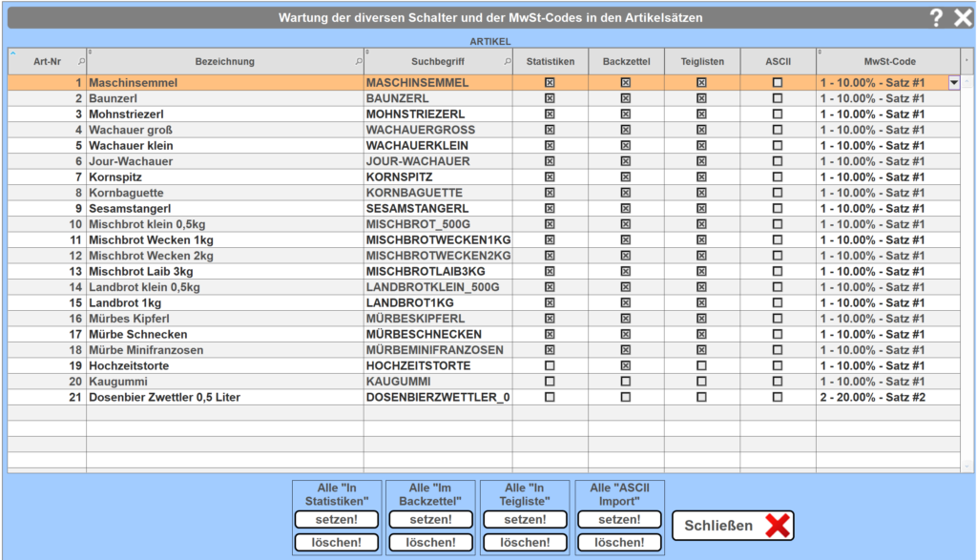The width and height of the screenshot is (977, 560).
Task: Select the Mürbes Kipferl name cell
Action: click(224, 319)
